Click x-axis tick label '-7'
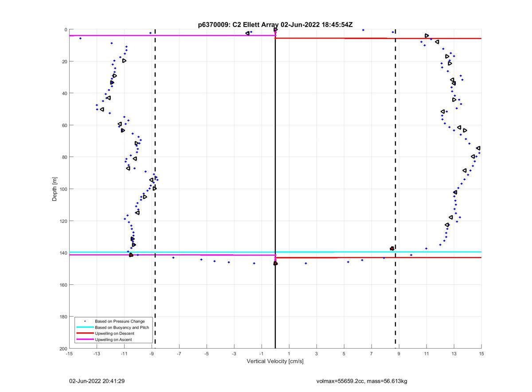 click(179, 353)
